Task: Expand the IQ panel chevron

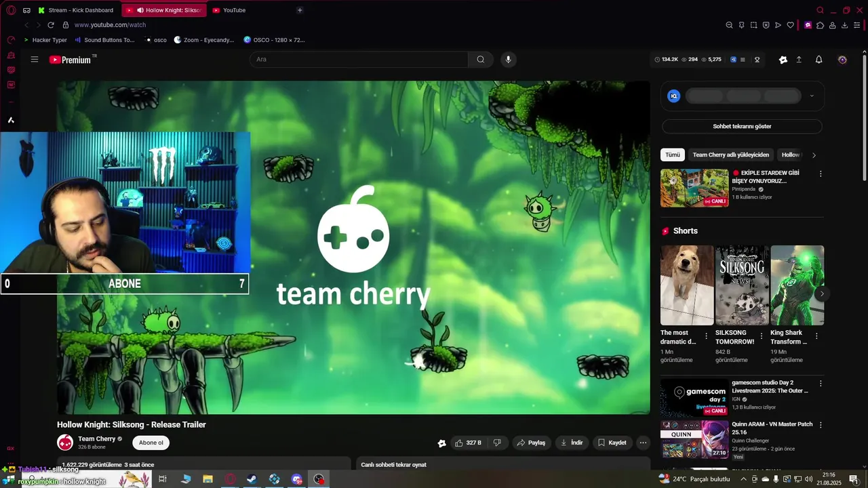Action: point(812,96)
